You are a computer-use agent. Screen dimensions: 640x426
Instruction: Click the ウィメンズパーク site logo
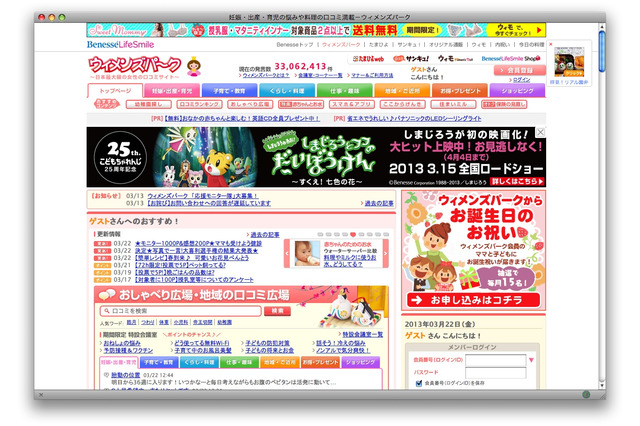point(135,65)
